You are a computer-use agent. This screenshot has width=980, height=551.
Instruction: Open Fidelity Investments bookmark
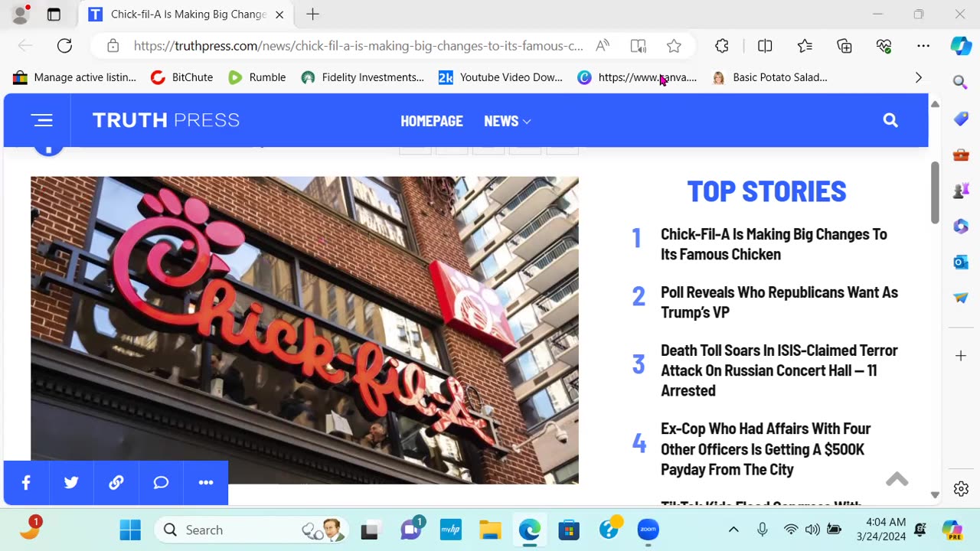[362, 77]
